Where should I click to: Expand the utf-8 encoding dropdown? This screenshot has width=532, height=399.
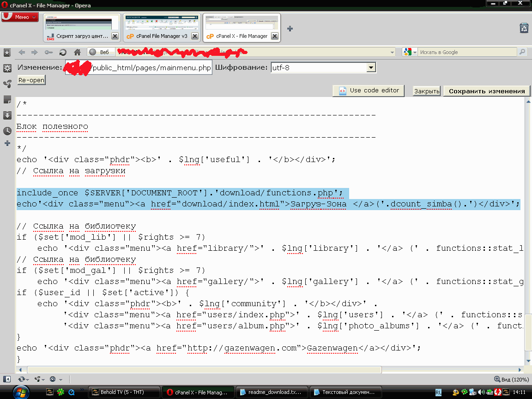pyautogui.click(x=370, y=68)
